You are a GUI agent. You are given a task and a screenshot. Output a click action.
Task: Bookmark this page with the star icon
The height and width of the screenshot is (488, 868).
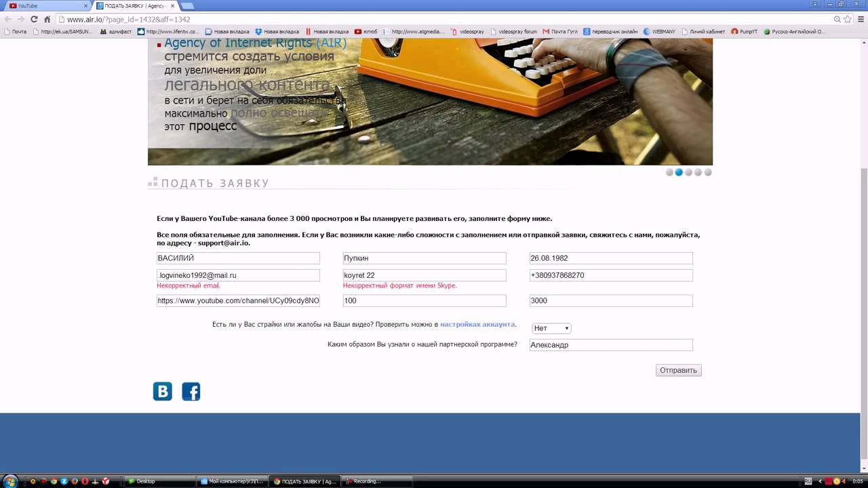[847, 19]
